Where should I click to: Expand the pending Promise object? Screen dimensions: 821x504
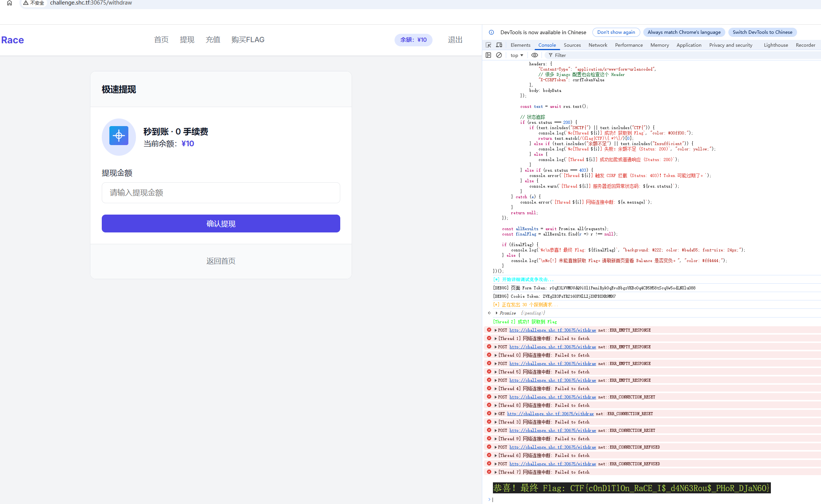[497, 313]
